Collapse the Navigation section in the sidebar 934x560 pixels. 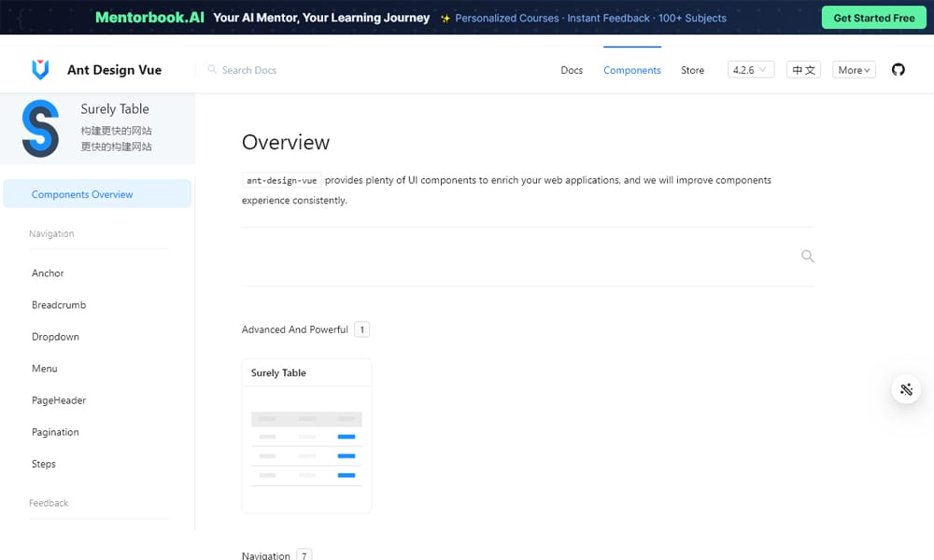pos(50,233)
